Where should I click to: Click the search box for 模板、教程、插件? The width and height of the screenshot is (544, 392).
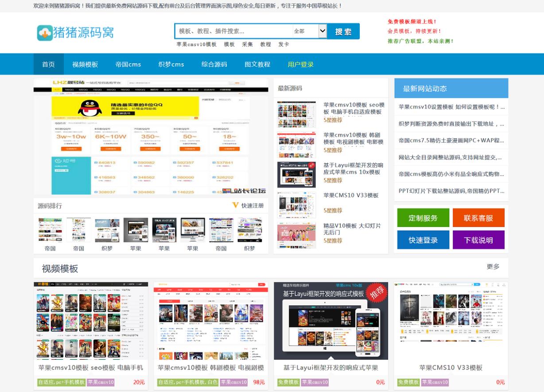coord(234,31)
